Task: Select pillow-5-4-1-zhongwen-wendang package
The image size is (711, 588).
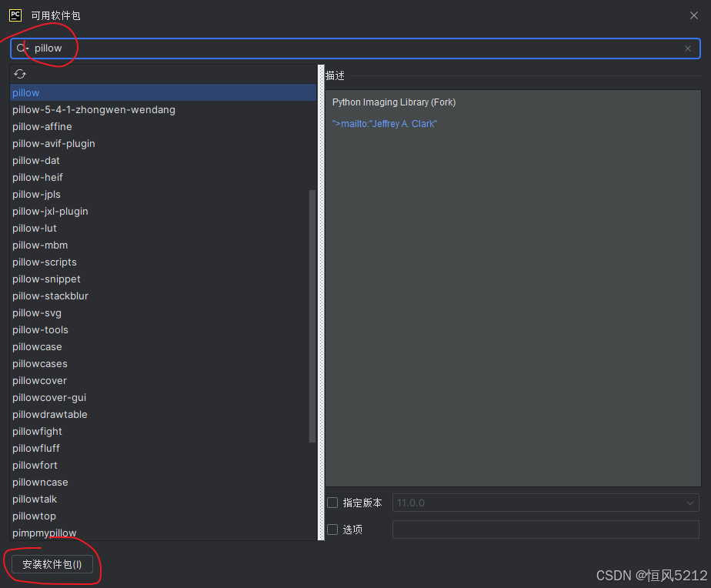Action: click(x=94, y=109)
